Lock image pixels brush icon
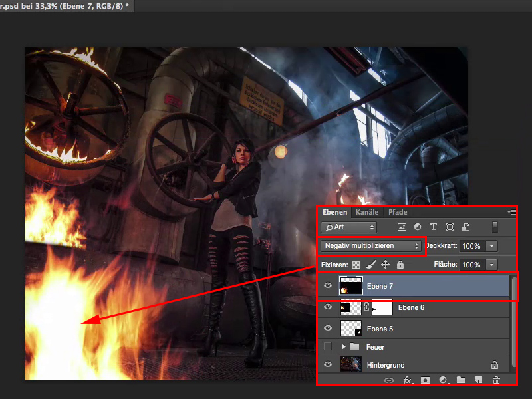532x399 pixels. [371, 264]
